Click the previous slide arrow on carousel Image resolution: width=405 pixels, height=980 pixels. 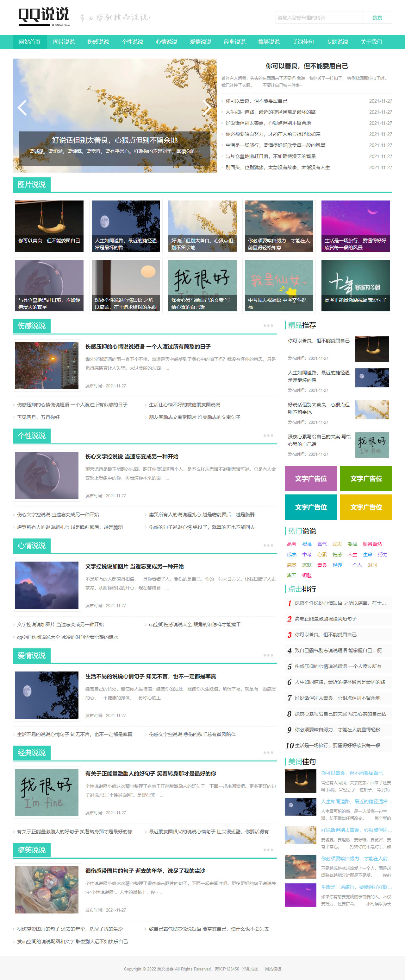click(22, 108)
